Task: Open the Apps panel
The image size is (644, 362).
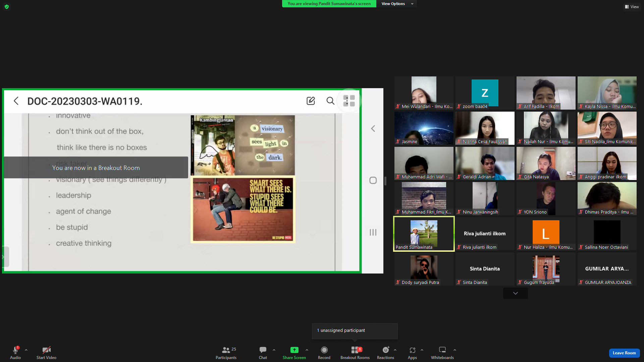Action: [412, 353]
